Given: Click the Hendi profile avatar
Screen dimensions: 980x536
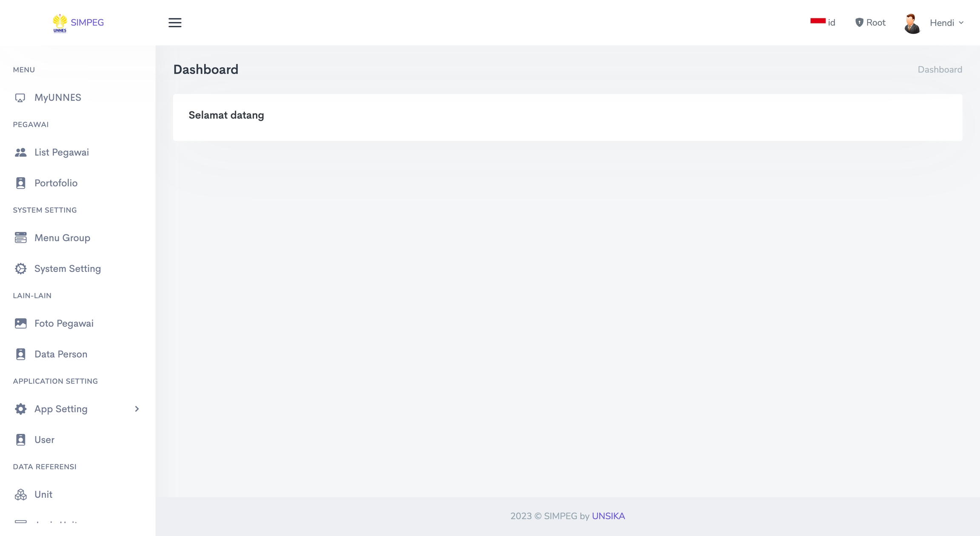Looking at the screenshot, I should coord(912,23).
